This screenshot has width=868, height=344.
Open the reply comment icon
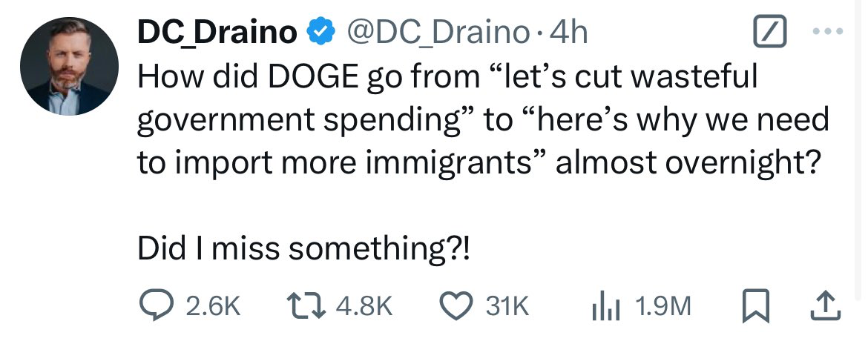[x=155, y=305]
